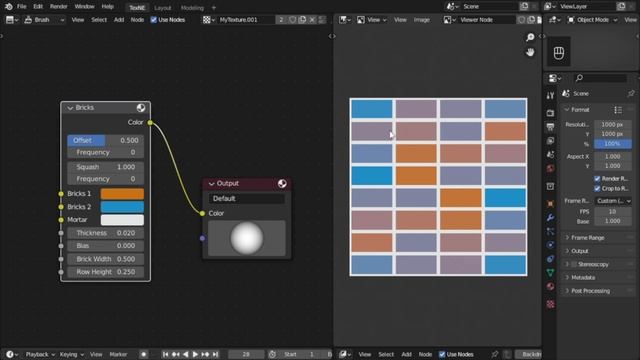Expand the Metadata panel
This screenshot has height=360, width=640.
coord(567,278)
